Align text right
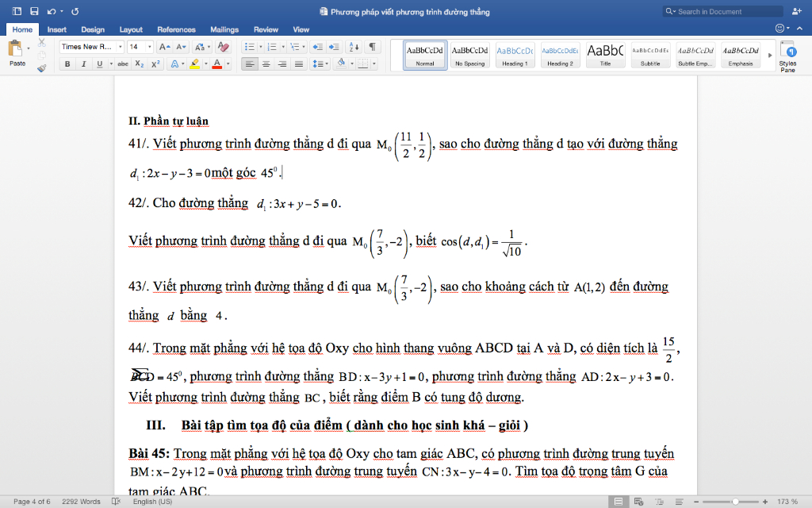This screenshot has height=508, width=812. pos(282,63)
